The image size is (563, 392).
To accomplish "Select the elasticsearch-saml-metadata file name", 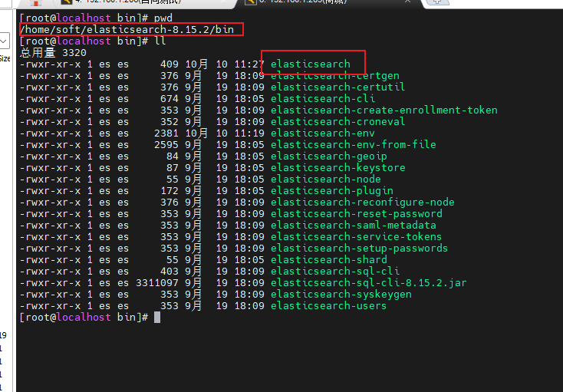I will click(354, 225).
